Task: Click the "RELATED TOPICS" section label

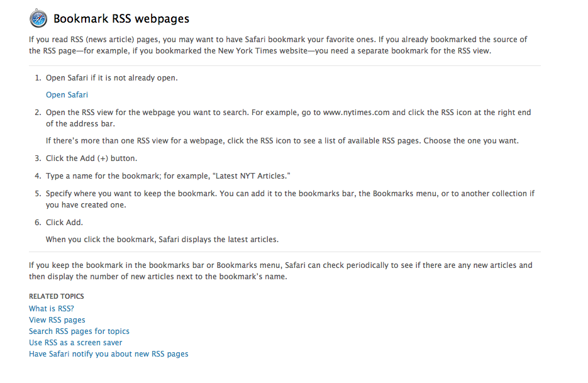Action: point(57,296)
